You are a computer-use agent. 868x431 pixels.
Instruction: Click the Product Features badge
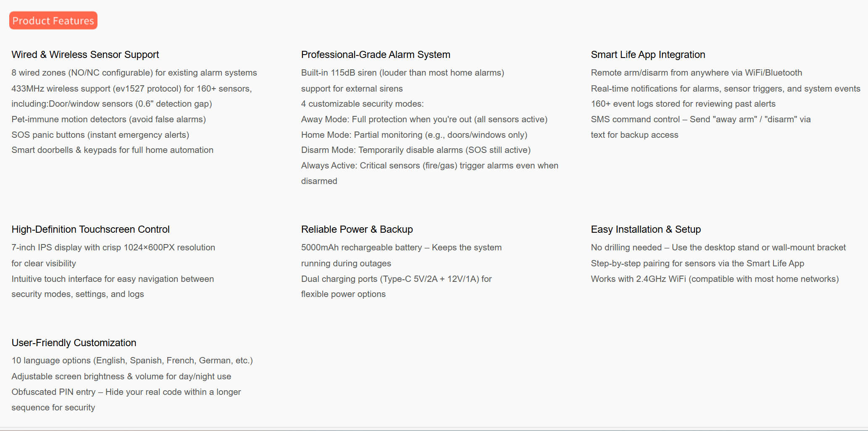53,21
